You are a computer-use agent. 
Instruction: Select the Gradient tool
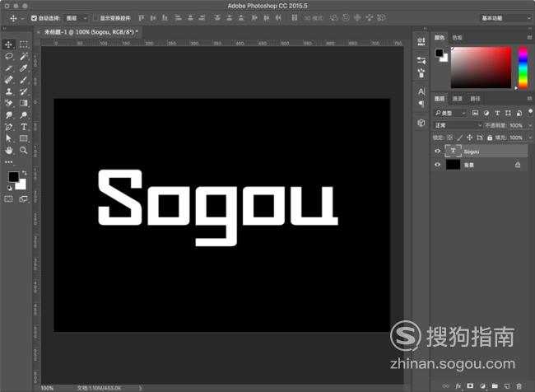click(24, 103)
